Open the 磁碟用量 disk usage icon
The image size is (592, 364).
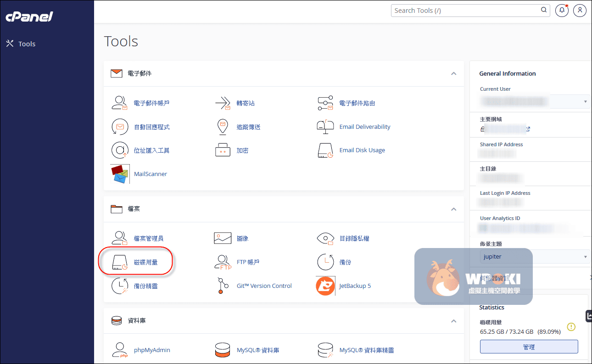point(120,262)
